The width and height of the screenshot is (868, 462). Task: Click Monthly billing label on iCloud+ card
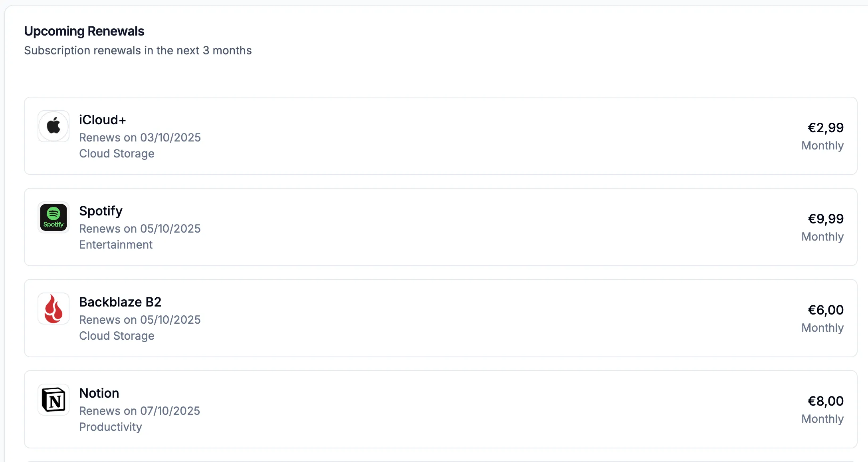tap(822, 145)
